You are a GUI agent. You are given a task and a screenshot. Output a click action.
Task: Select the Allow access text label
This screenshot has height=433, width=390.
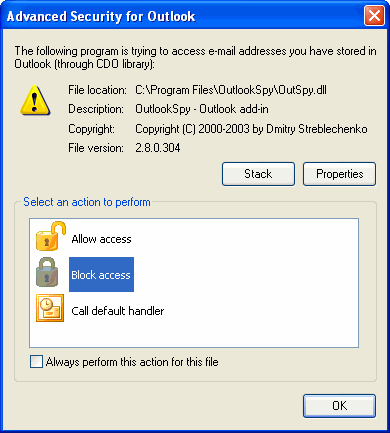[x=101, y=239]
